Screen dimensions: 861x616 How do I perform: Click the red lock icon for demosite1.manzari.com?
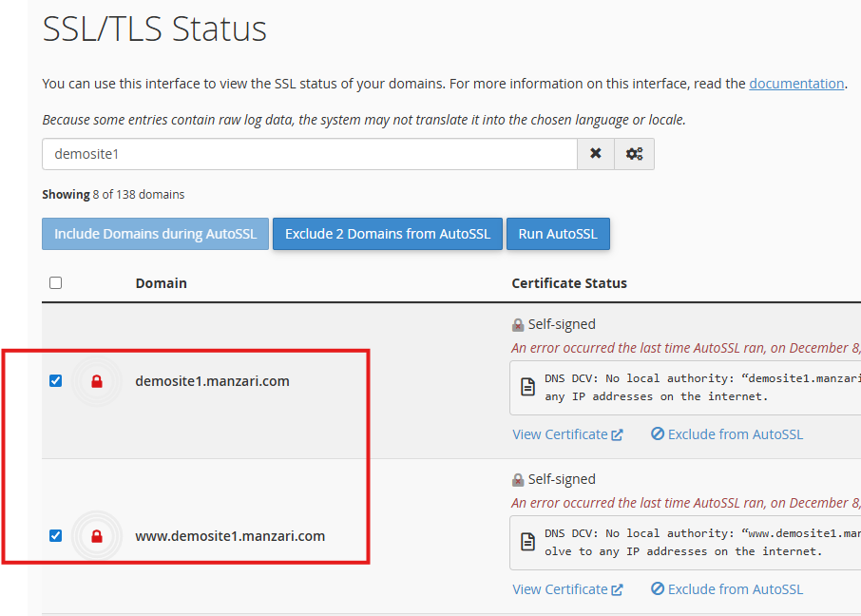[96, 381]
